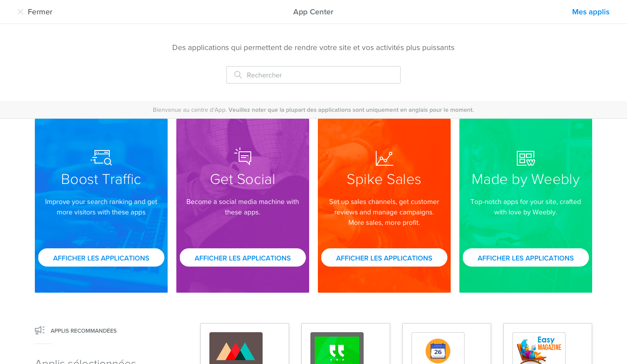Click Fermer to close App Center
The height and width of the screenshot is (364, 627).
[40, 12]
